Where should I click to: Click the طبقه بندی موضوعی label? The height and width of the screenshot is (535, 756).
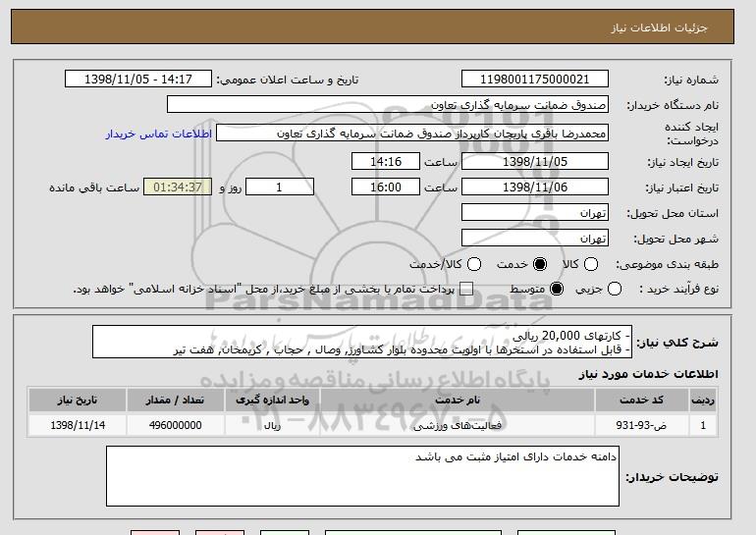click(667, 265)
